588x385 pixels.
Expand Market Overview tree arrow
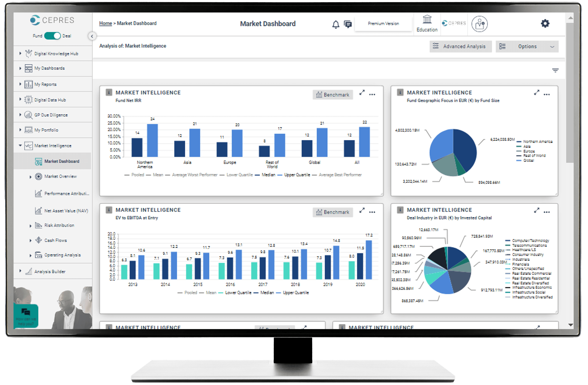[30, 177]
